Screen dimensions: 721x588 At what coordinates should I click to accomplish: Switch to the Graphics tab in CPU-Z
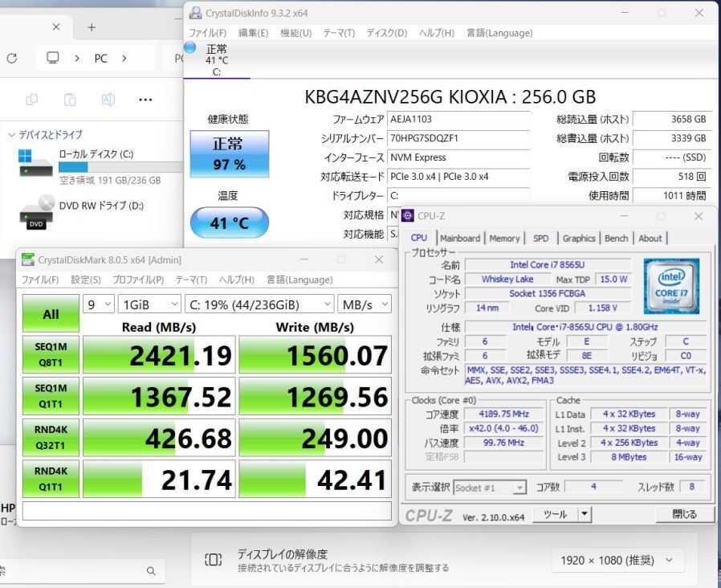(578, 239)
